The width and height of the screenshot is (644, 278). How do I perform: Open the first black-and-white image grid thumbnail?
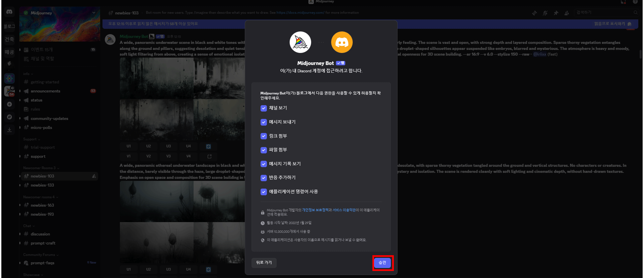(x=183, y=99)
